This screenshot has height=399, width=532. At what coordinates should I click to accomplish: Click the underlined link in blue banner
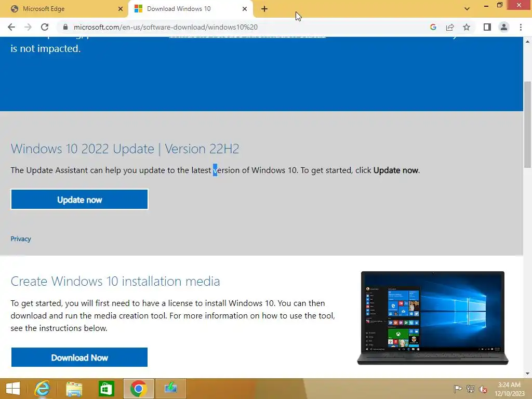247,37
